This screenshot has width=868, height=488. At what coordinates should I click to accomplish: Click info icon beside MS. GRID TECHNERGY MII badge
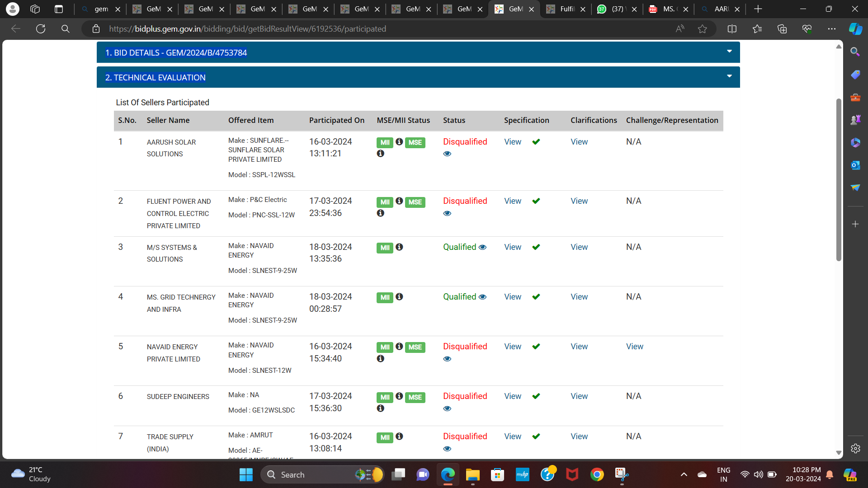399,297
